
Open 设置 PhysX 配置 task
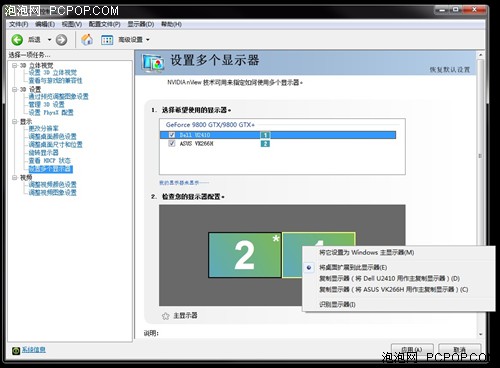(x=51, y=113)
